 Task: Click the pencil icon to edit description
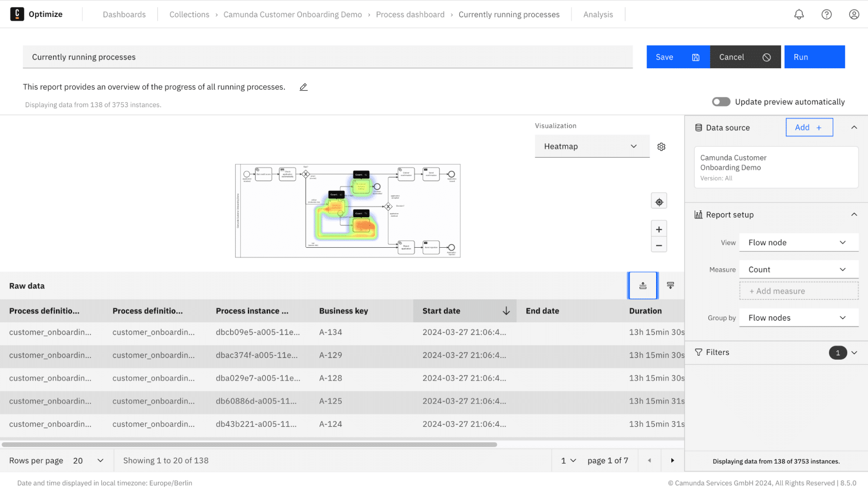pyautogui.click(x=304, y=87)
